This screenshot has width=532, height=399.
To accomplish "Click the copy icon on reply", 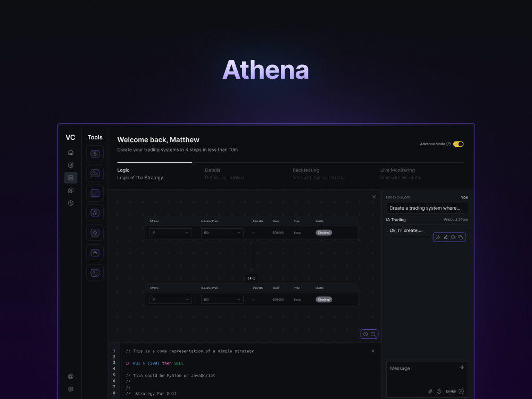I will click(460, 237).
